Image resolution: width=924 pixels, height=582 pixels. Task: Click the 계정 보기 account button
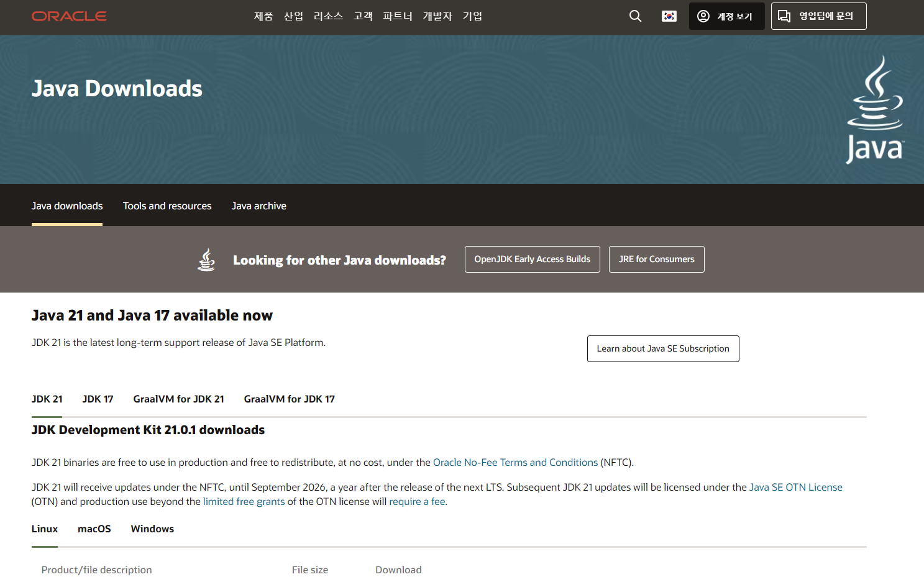tap(726, 16)
